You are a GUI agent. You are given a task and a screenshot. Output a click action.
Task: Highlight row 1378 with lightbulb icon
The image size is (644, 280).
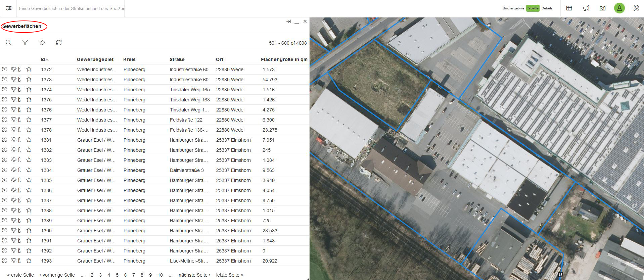pos(13,130)
